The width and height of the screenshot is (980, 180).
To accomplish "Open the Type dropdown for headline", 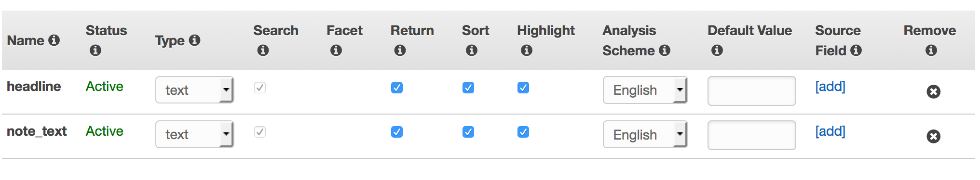I will (x=195, y=90).
